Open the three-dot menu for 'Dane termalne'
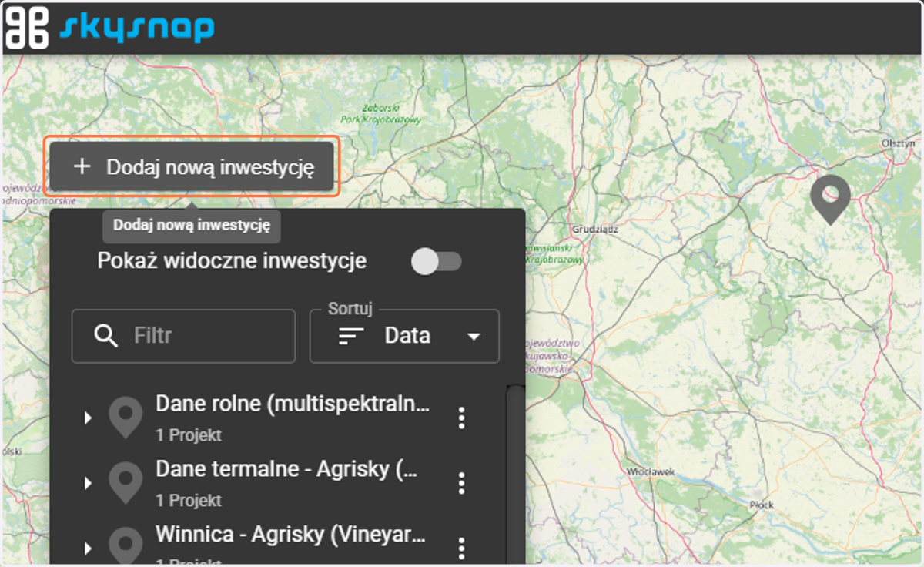Viewport: 924px width, 567px height. point(461,483)
